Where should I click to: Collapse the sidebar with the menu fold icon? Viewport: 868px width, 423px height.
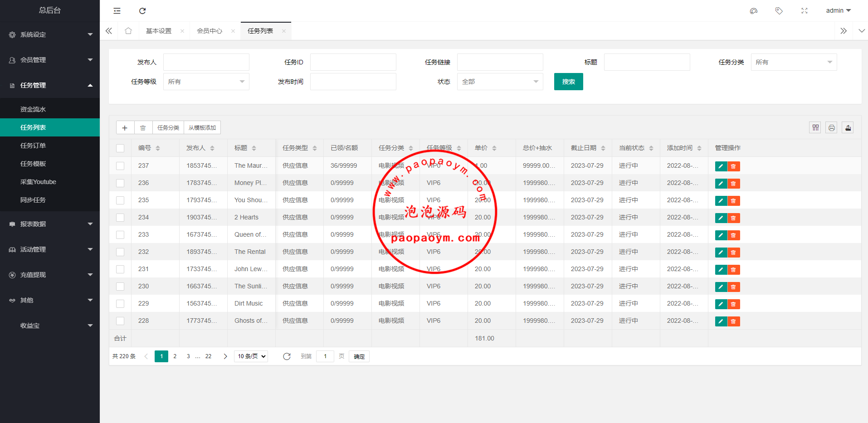117,11
